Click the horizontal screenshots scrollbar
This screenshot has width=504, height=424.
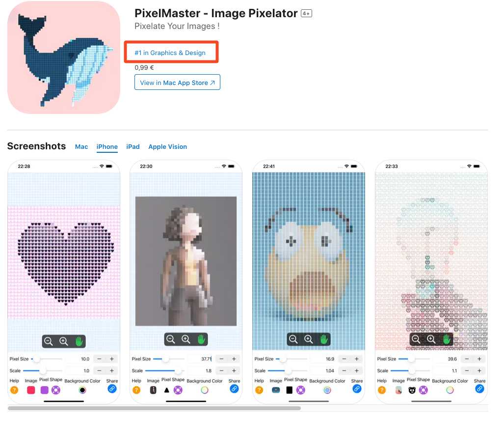154,408
